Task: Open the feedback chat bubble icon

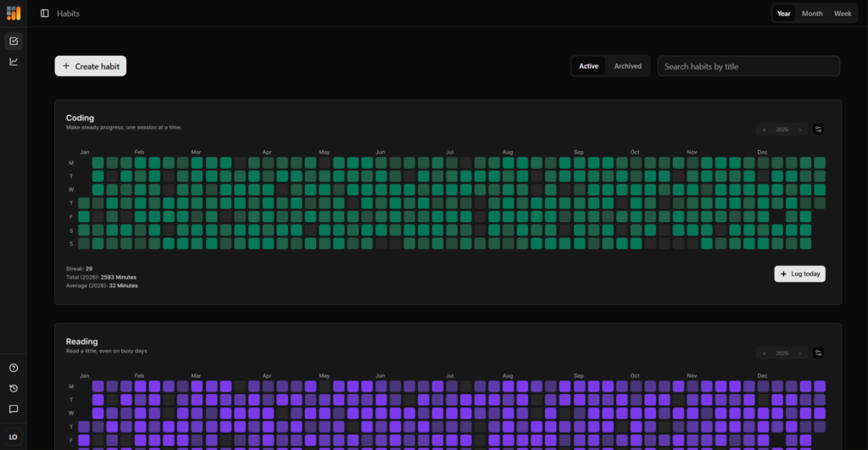Action: tap(14, 409)
